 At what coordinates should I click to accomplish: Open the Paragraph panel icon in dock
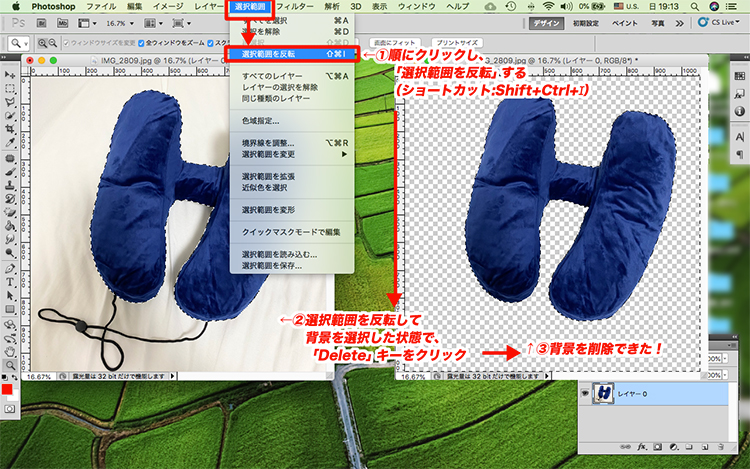[739, 154]
